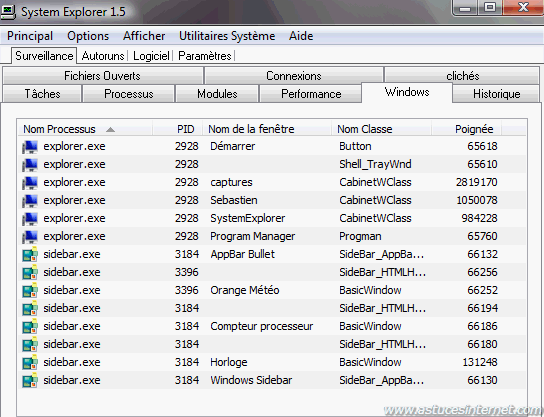Click explorer.exe icon in SystemExplorer row

point(30,219)
